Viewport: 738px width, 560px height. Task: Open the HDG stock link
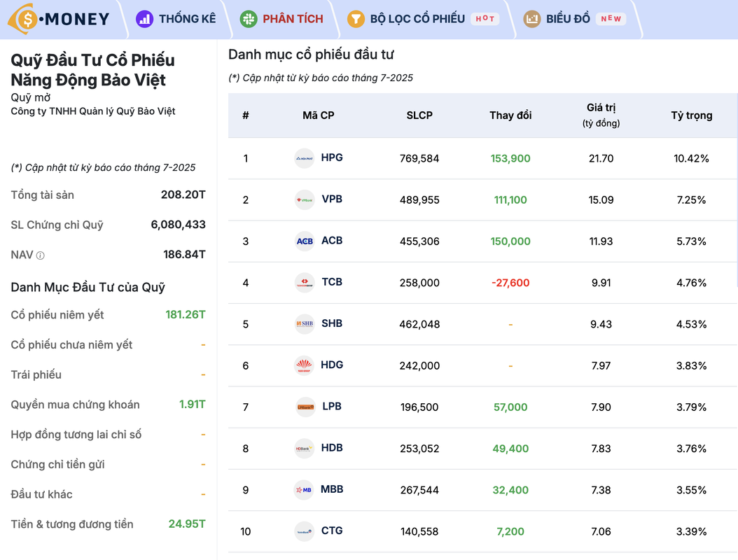click(x=332, y=365)
